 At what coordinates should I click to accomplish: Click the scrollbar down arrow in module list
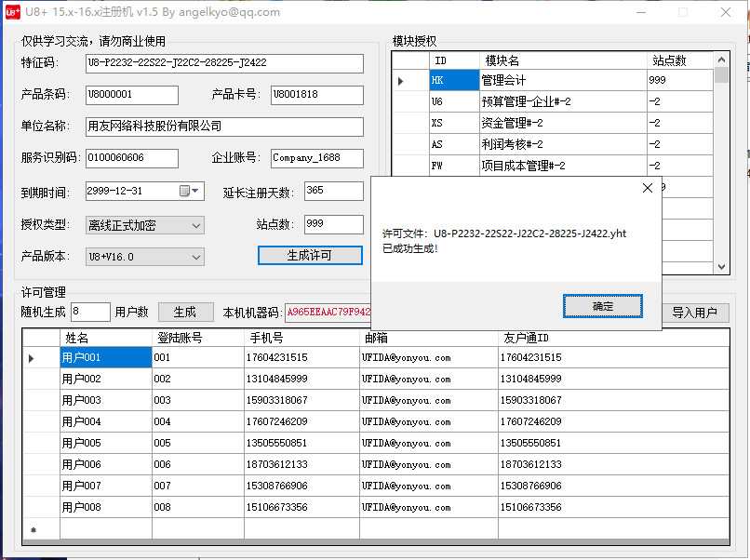719,267
